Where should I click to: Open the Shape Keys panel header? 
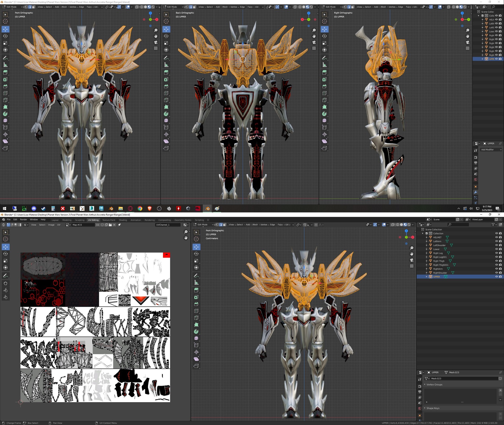[x=433, y=408]
